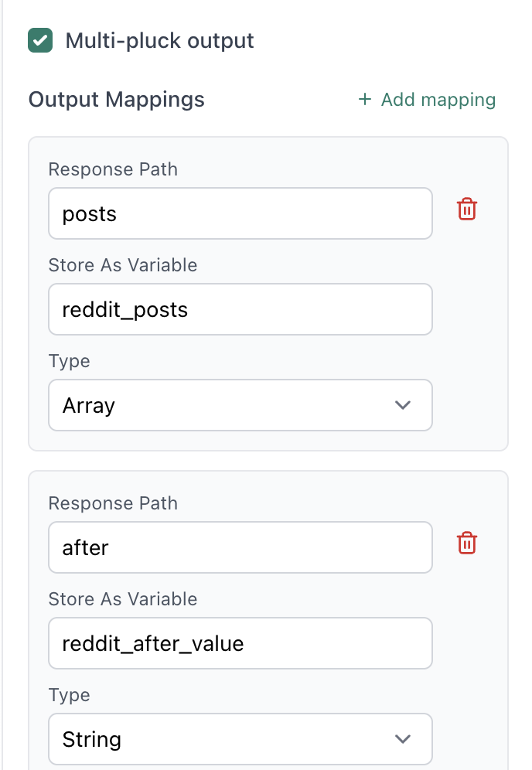The height and width of the screenshot is (770, 532).
Task: Click the Store As Variable label above reddit_posts
Action: click(123, 265)
